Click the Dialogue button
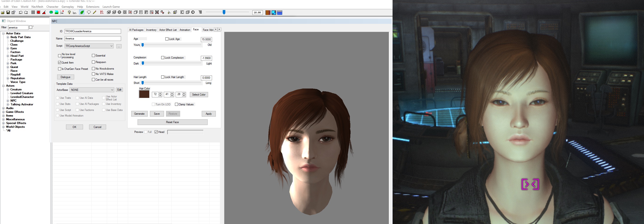The width and height of the screenshot is (644, 224). (x=66, y=77)
